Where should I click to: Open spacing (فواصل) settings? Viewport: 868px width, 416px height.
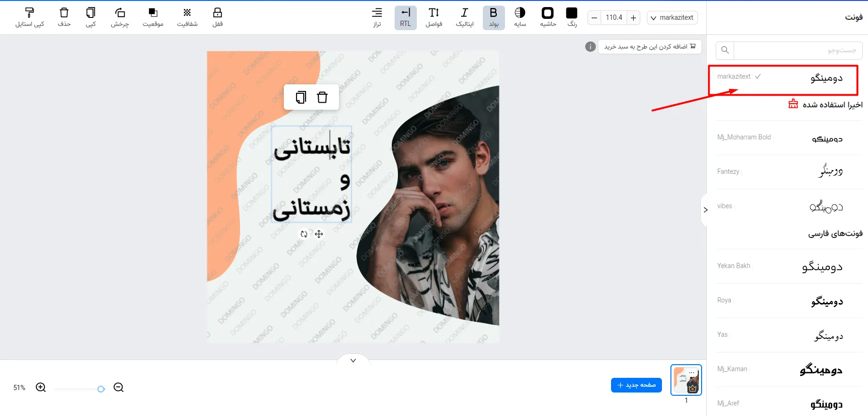(x=434, y=17)
